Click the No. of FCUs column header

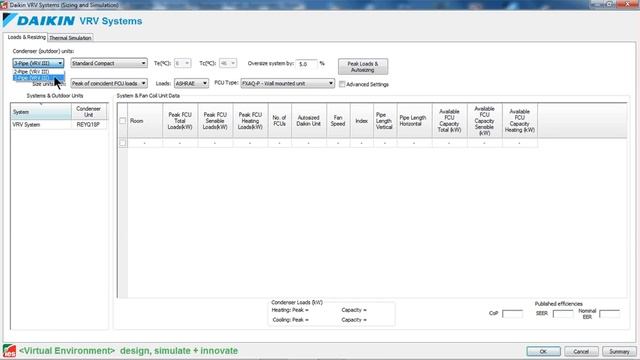point(279,121)
